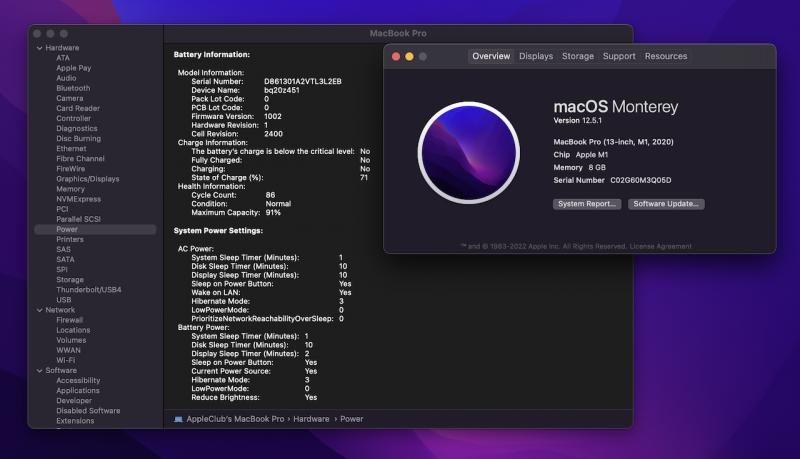The height and width of the screenshot is (459, 800).
Task: Click the Version 12.5.1 text
Action: (578, 121)
